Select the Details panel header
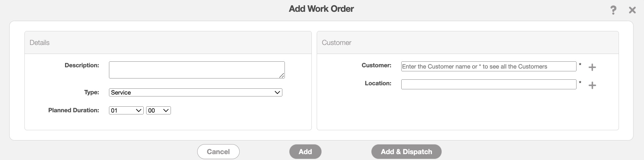The image size is (644, 160). [40, 43]
